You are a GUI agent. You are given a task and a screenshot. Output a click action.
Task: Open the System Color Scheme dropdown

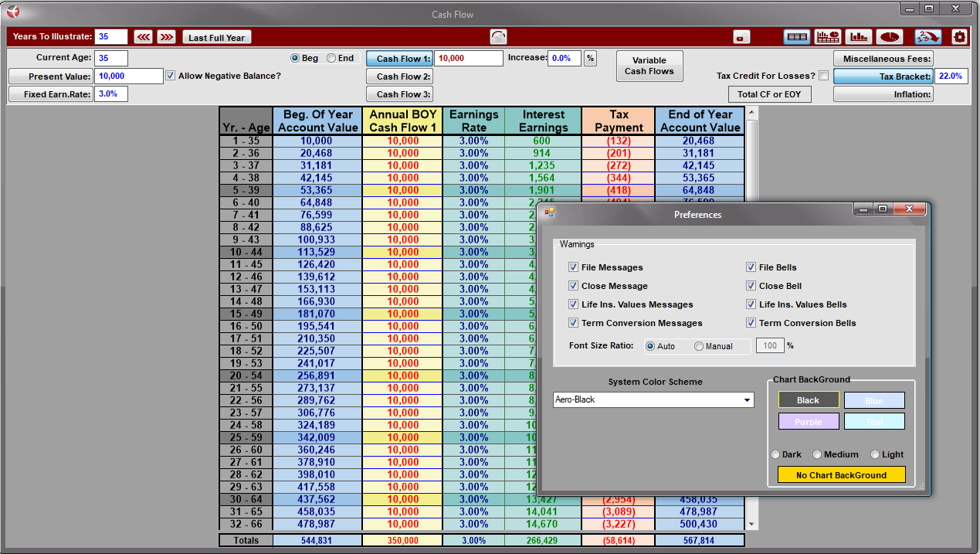(x=747, y=400)
